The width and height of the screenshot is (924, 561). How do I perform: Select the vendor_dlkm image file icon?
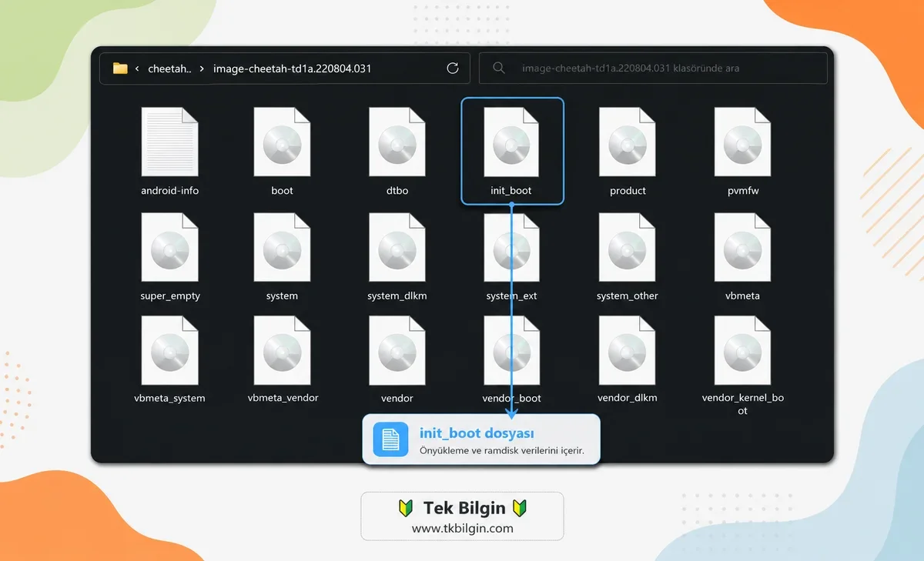[x=628, y=350]
